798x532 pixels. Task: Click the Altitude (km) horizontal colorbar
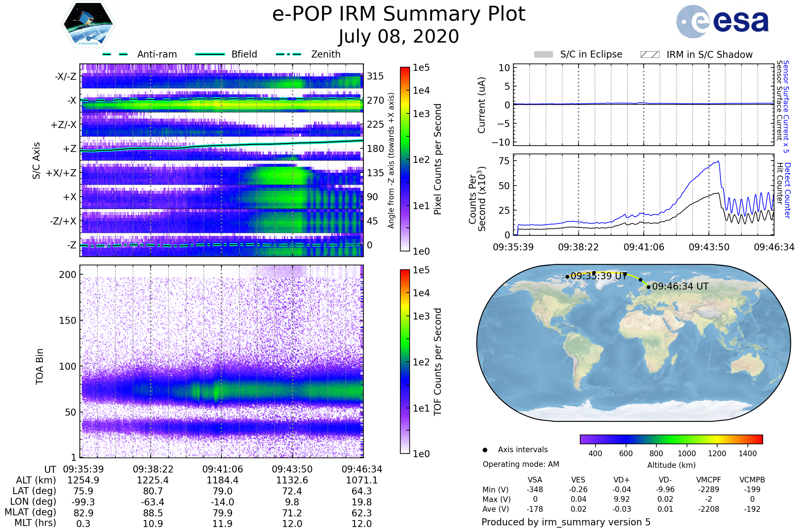click(671, 439)
